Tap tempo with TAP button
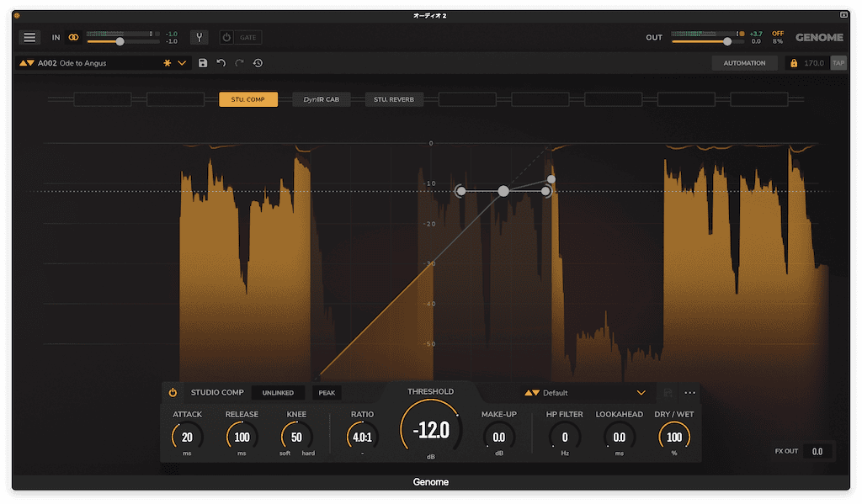The width and height of the screenshot is (862, 504). (838, 63)
